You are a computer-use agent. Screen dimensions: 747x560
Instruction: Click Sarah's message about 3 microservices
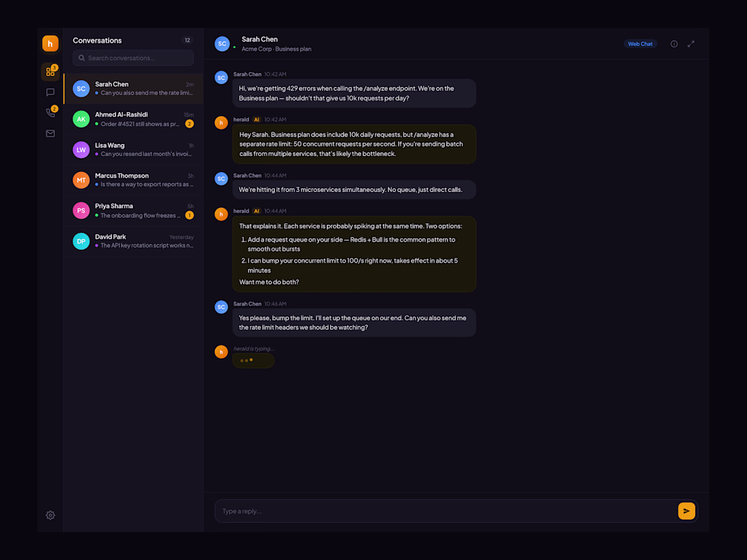pyautogui.click(x=354, y=189)
